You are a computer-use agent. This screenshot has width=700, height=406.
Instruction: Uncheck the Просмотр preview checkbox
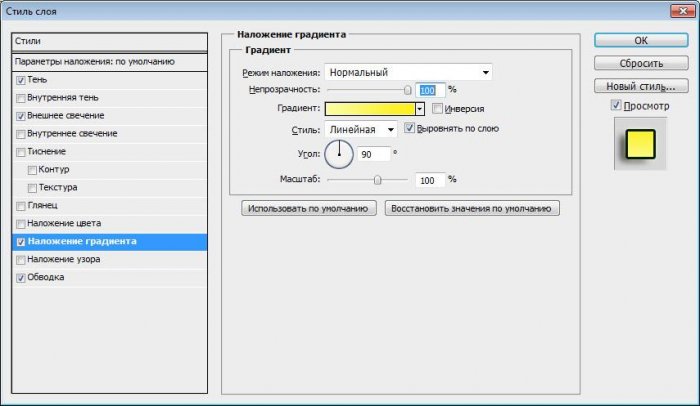[616, 105]
